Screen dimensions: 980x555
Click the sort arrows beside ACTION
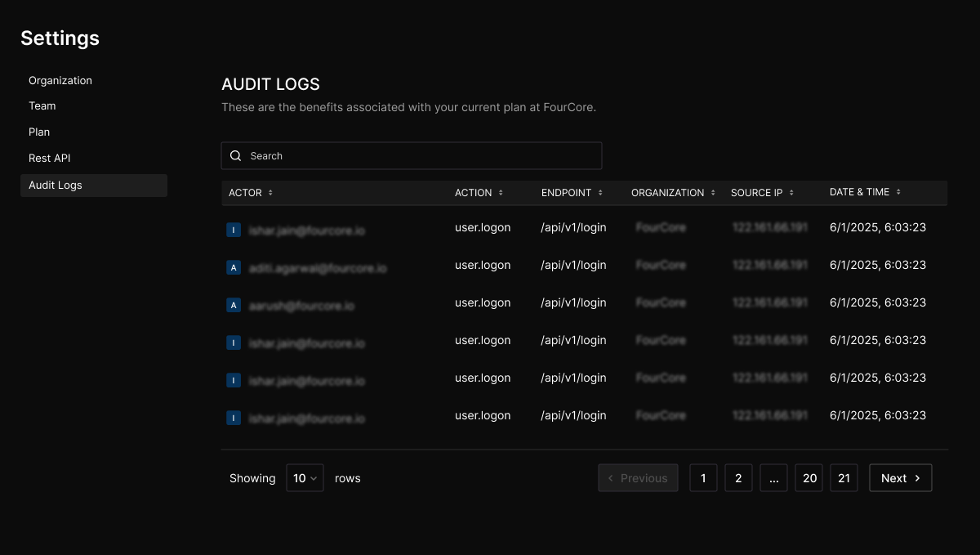(501, 193)
